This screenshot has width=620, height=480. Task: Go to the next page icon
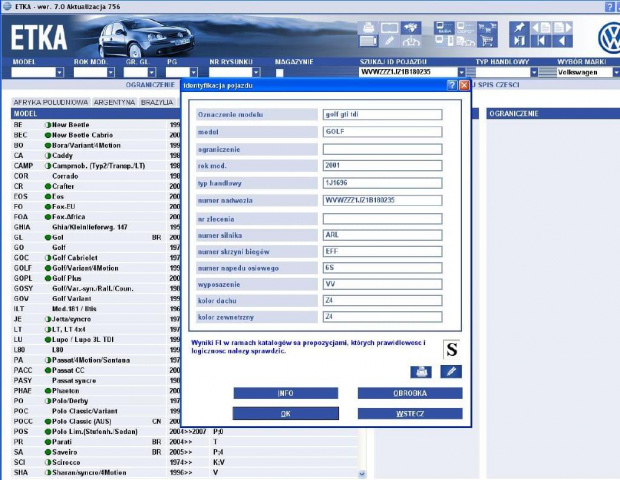coord(562,27)
